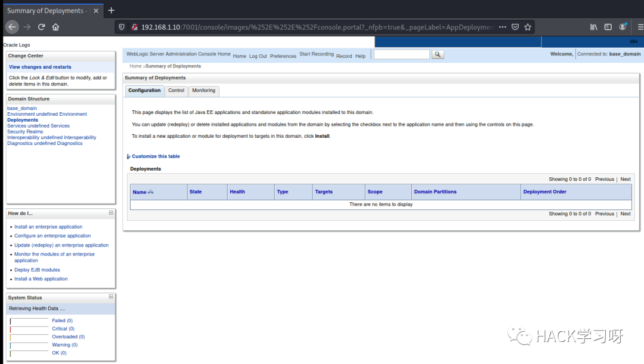
Task: Open Deploy EJB modules help link
Action: (x=37, y=270)
